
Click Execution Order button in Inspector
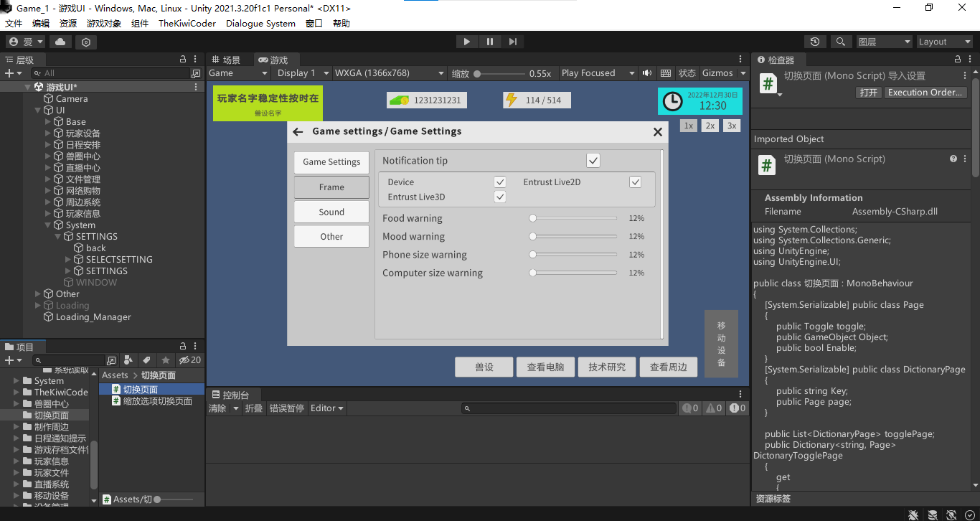point(925,93)
